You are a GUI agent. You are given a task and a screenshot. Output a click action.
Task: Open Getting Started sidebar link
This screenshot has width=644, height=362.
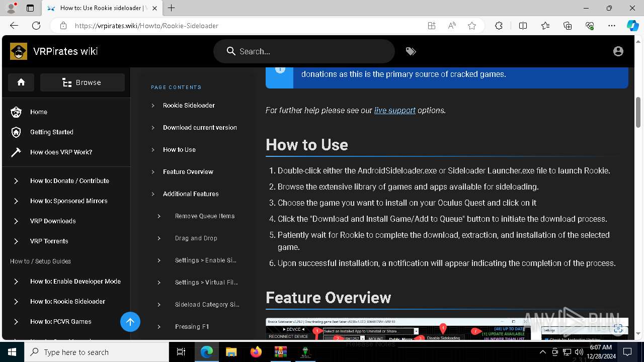click(x=52, y=132)
